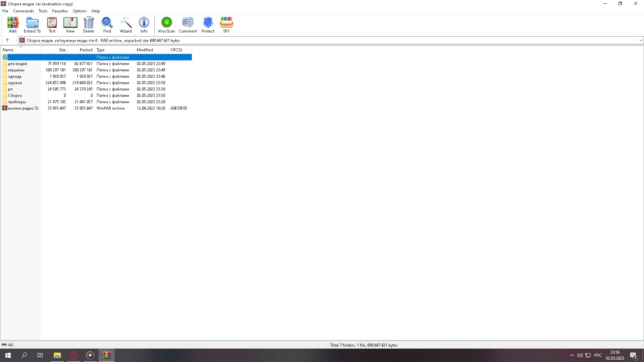Open the Favorites menu
Image resolution: width=644 pixels, height=362 pixels.
pyautogui.click(x=60, y=11)
